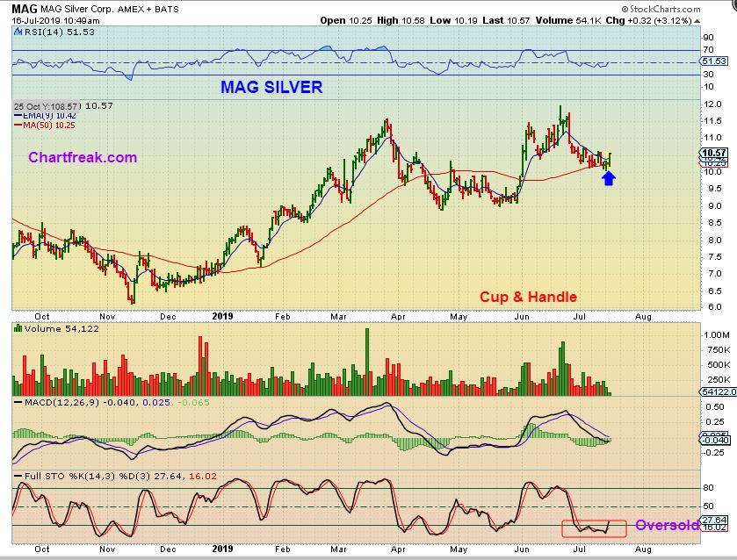Viewport: 737px width, 560px height.
Task: Click the '25 Oct Y:108.57' crosshair label
Action: point(46,106)
